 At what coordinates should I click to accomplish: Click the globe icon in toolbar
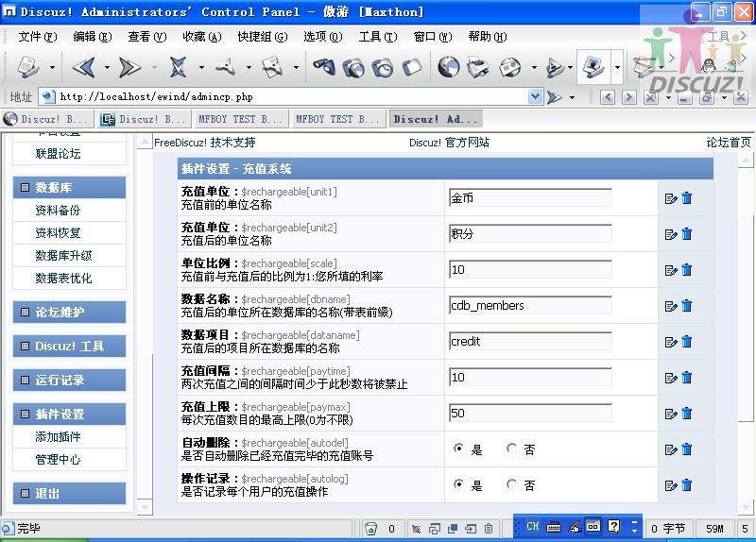(x=448, y=66)
